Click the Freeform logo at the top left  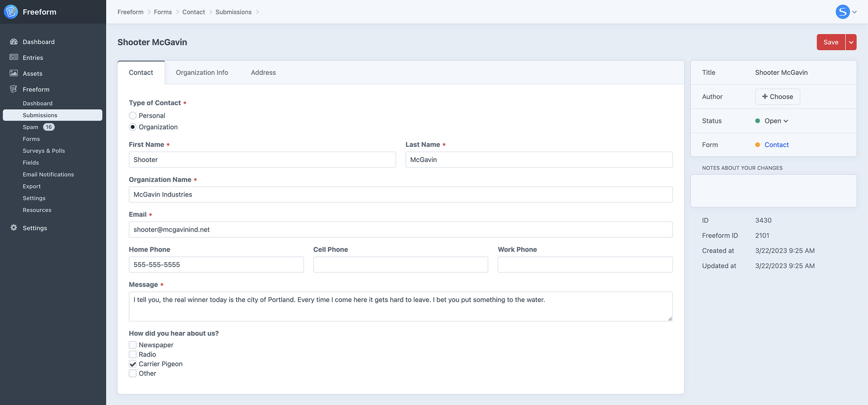(x=11, y=11)
